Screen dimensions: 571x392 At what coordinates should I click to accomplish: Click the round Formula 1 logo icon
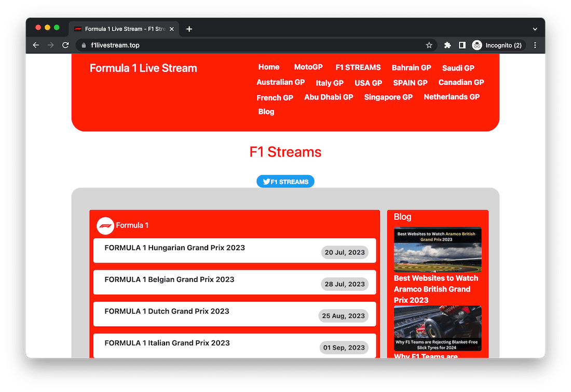point(105,226)
